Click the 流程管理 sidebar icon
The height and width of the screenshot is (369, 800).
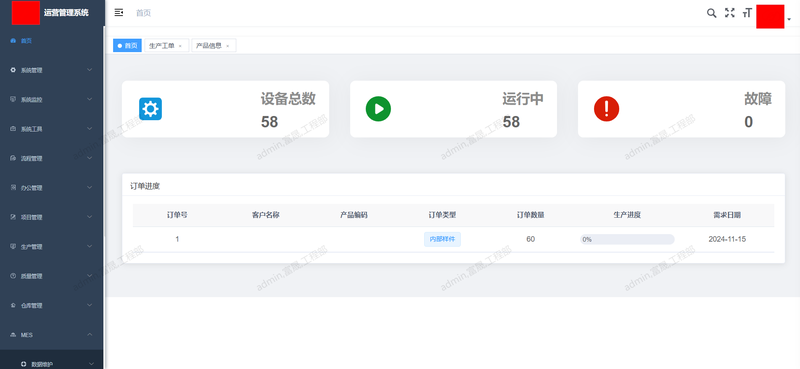pos(13,158)
